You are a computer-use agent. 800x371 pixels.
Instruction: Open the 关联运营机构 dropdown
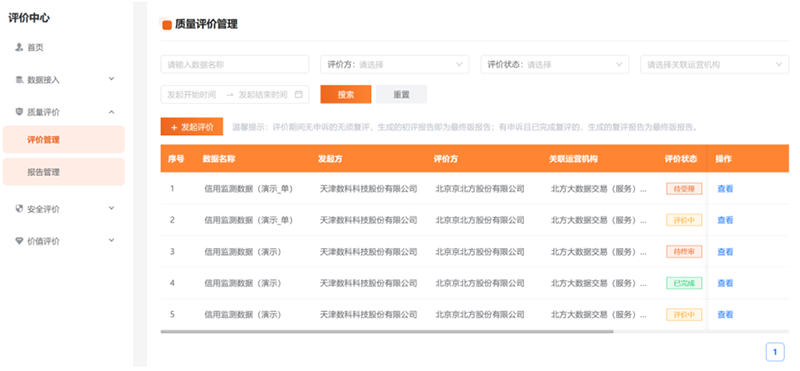pyautogui.click(x=715, y=64)
